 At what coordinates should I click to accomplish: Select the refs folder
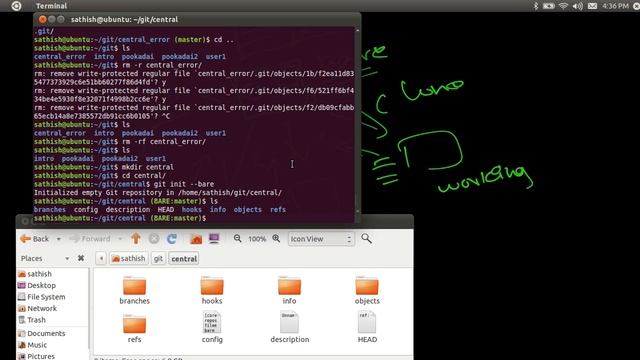click(x=134, y=329)
